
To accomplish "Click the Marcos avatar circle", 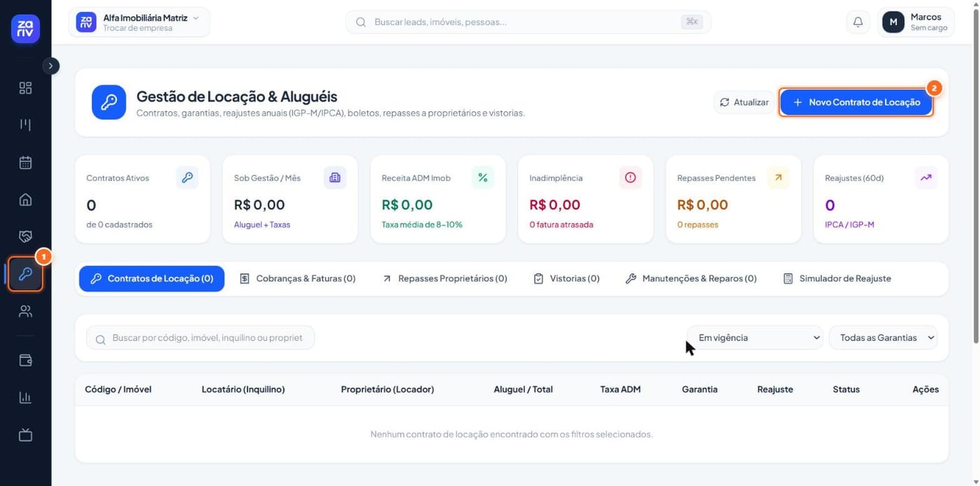I will (x=893, y=22).
